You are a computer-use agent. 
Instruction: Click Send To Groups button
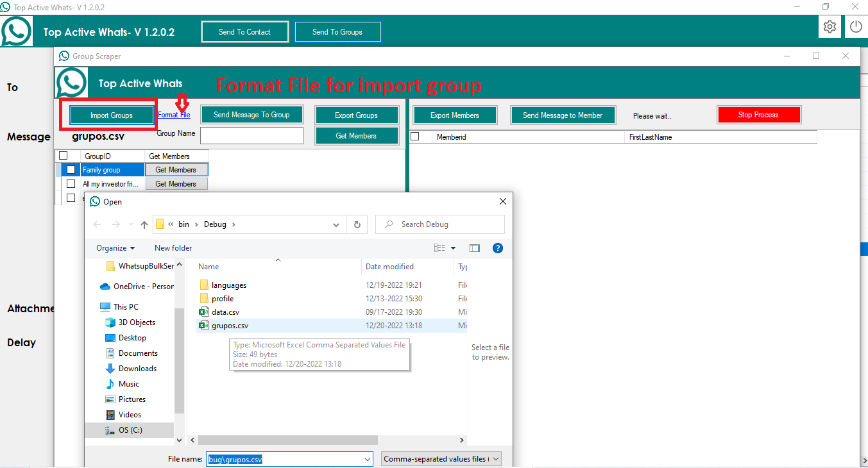(337, 32)
